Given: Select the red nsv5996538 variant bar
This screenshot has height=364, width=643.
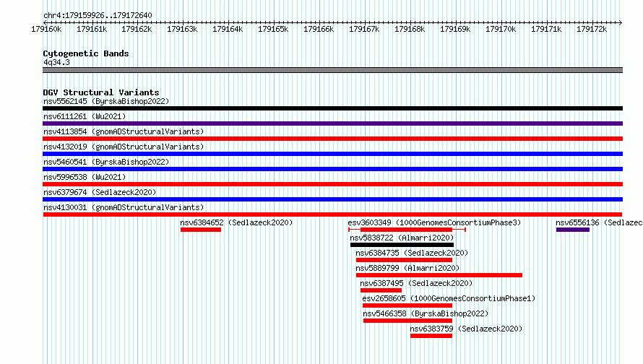Looking at the screenshot, I should pyautogui.click(x=332, y=184).
